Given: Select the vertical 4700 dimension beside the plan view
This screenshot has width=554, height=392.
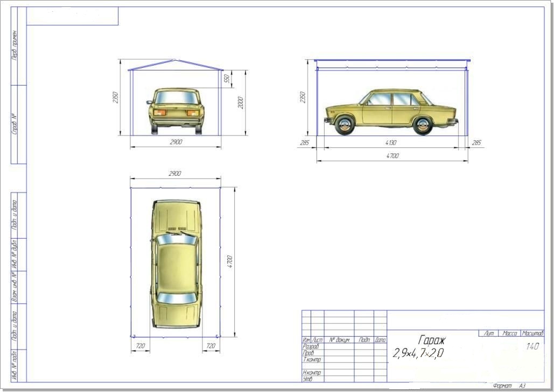Looking at the screenshot, I should coord(230,261).
